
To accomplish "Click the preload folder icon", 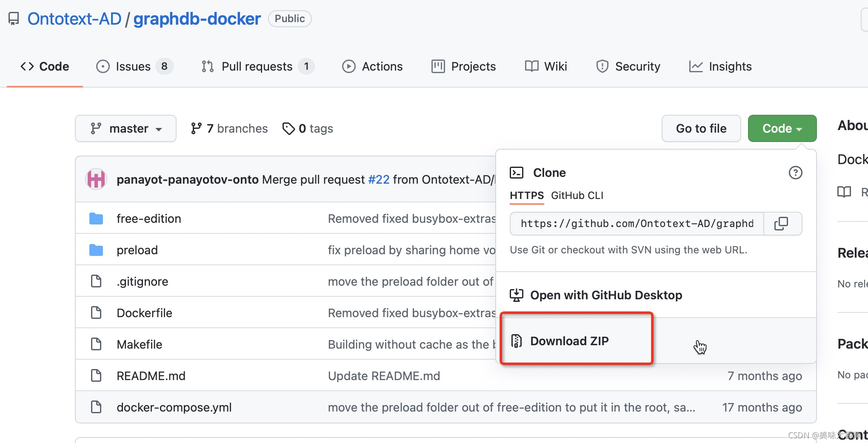I will click(x=96, y=250).
